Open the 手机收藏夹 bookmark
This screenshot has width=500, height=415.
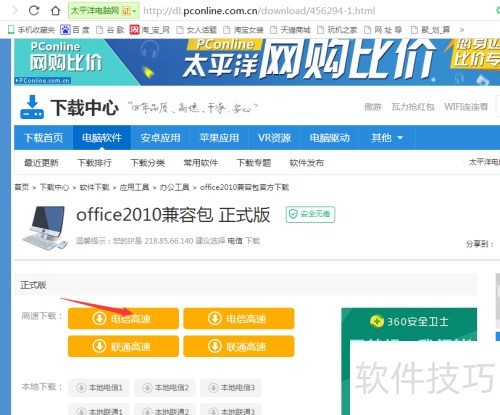(31, 30)
